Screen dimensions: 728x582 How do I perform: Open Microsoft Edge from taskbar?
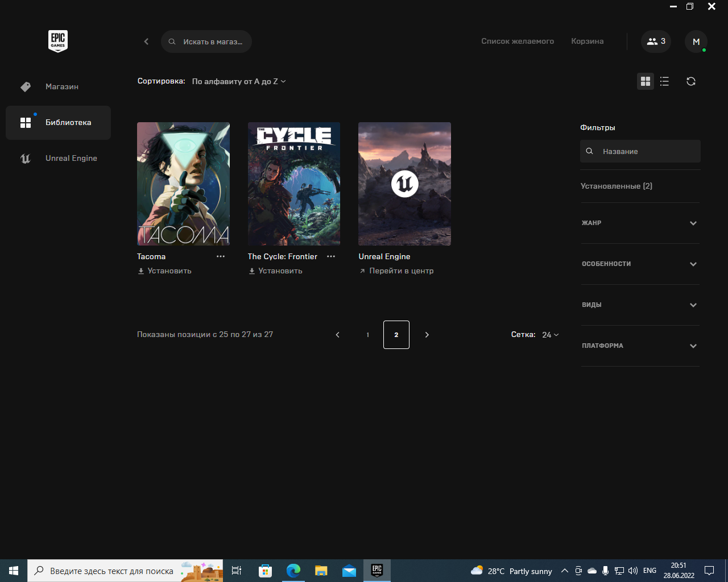tap(293, 571)
